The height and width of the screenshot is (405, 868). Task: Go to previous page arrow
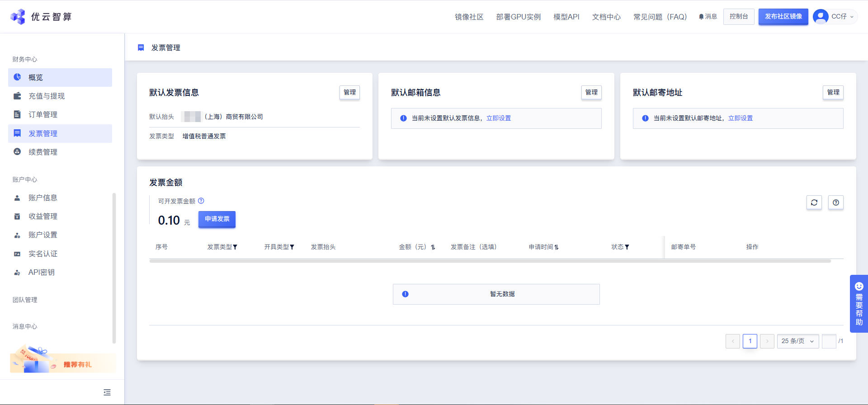[733, 341]
